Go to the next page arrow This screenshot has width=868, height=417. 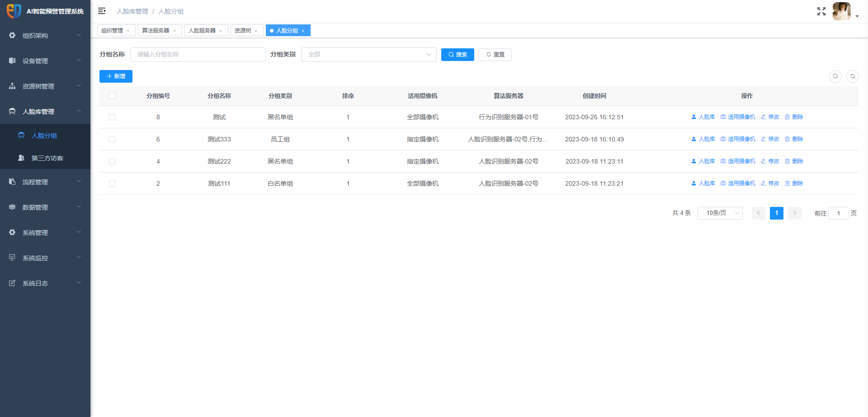(x=795, y=213)
